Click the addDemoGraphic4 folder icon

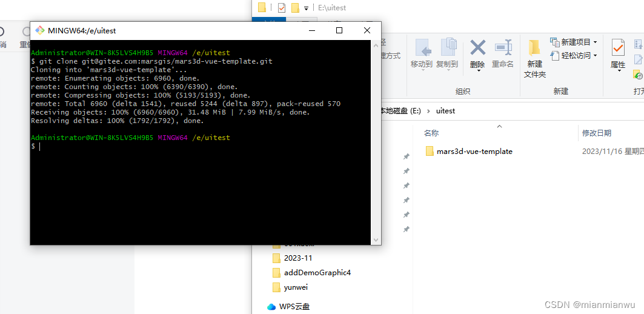[x=276, y=273]
